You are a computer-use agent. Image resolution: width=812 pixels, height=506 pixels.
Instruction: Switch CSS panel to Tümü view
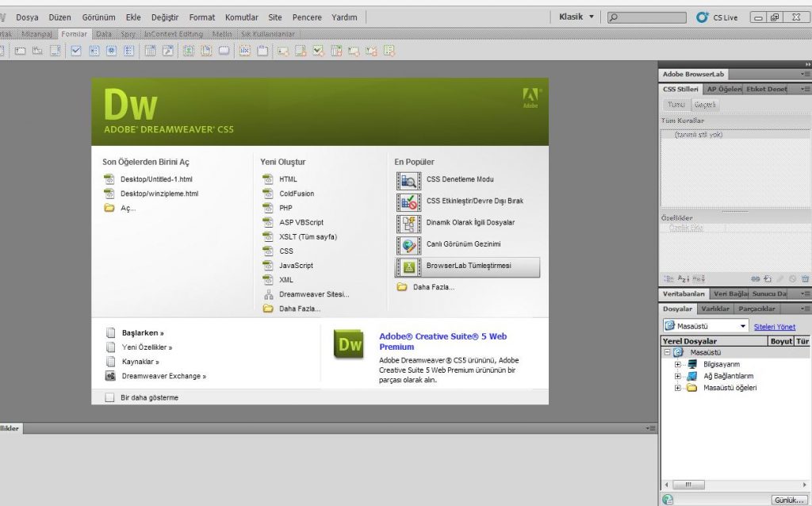click(x=676, y=105)
